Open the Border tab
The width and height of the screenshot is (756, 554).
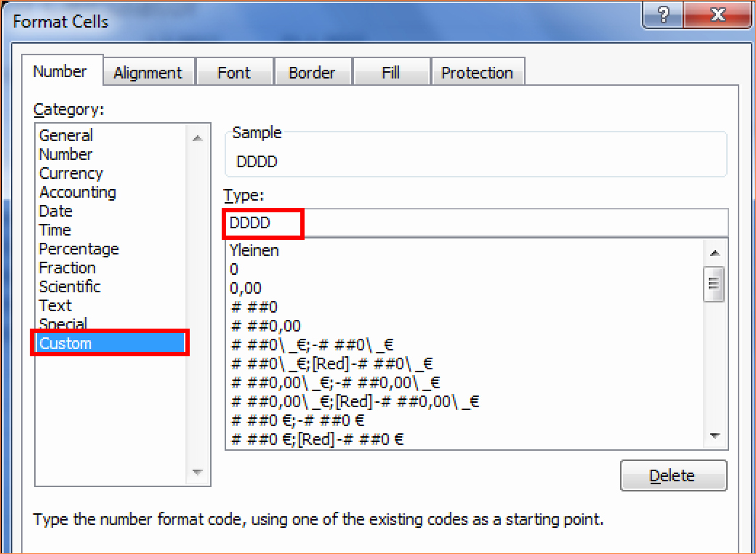tap(313, 72)
